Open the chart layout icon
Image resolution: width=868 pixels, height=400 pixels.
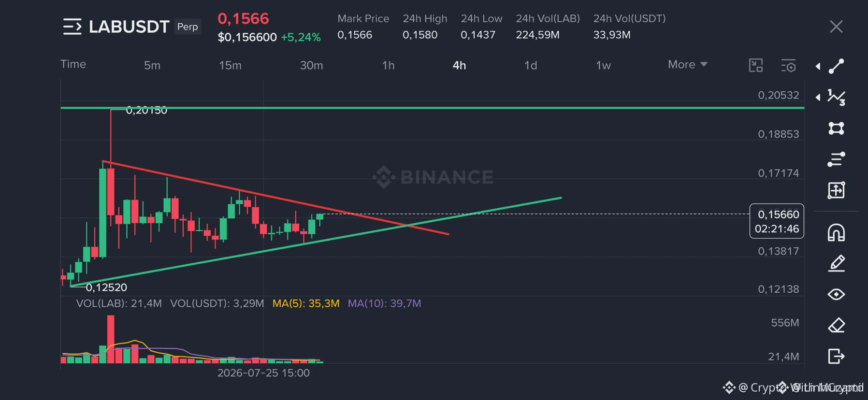point(756,65)
